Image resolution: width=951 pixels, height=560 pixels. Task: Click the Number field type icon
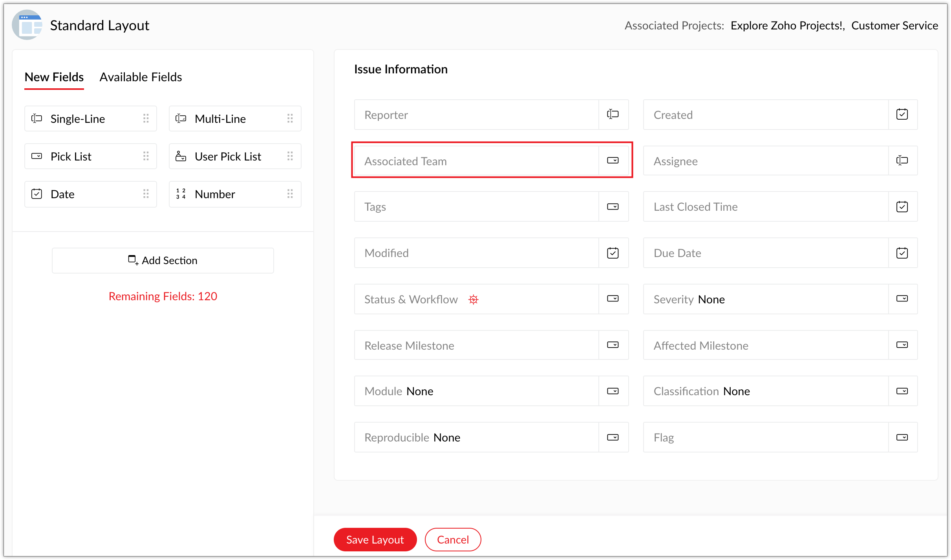(181, 194)
